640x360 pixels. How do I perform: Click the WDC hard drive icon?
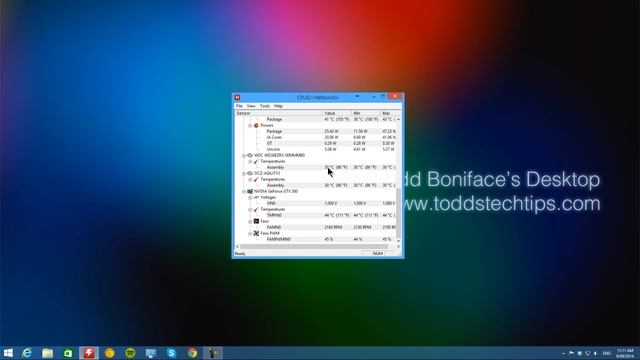click(250, 155)
